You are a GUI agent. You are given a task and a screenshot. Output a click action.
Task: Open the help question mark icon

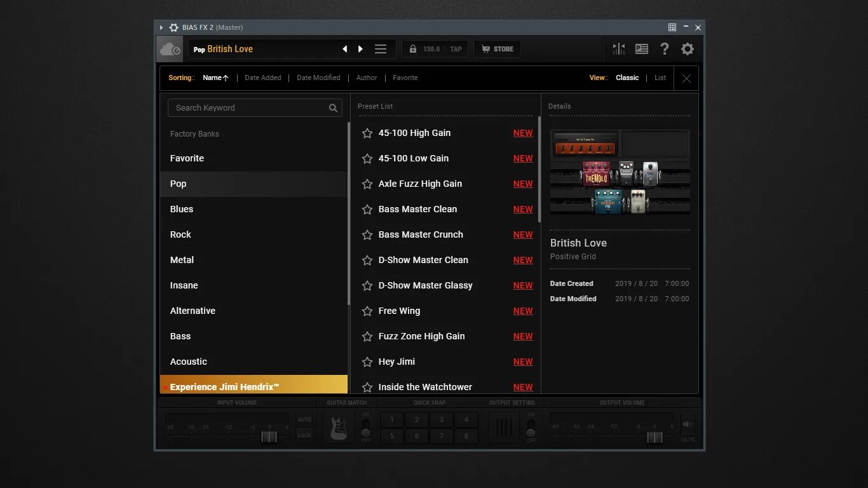point(665,49)
